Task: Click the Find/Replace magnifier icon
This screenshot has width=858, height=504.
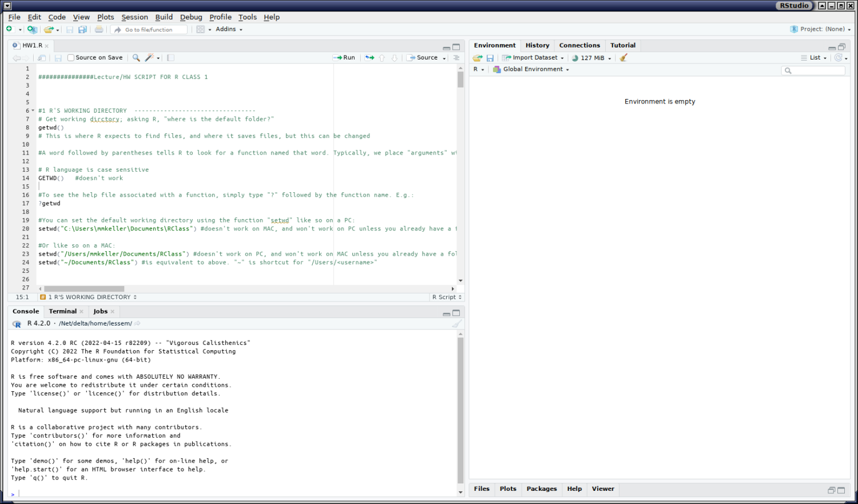Action: tap(136, 58)
